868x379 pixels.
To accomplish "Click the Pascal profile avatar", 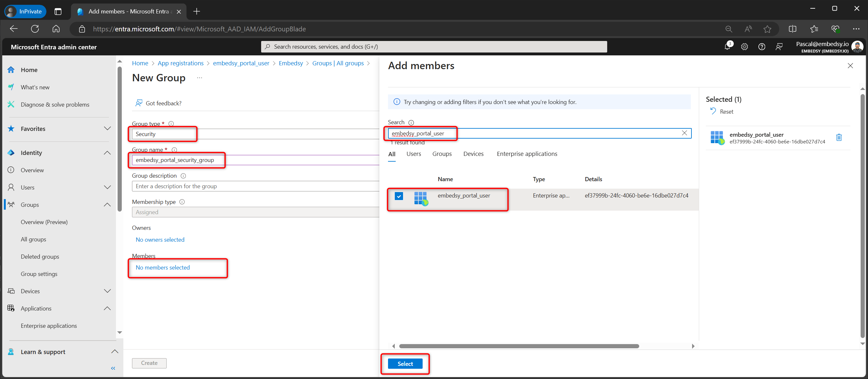I will (857, 46).
